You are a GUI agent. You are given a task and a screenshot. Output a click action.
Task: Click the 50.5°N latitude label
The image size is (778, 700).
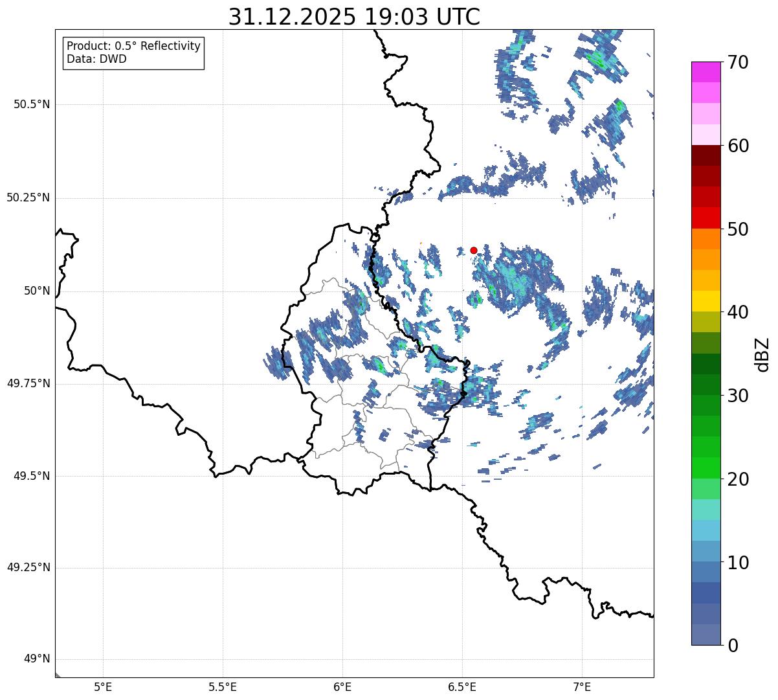[32, 104]
